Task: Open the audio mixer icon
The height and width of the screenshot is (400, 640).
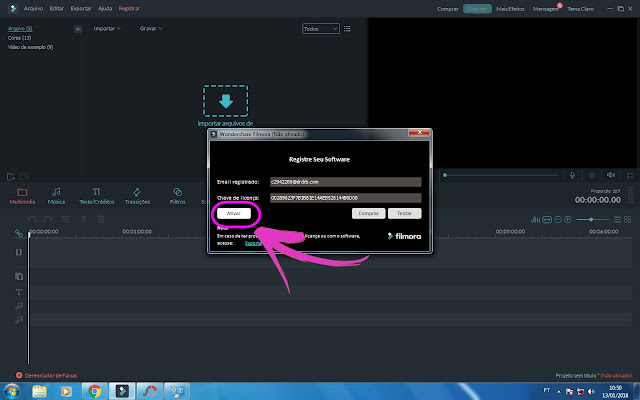Action: (x=536, y=220)
